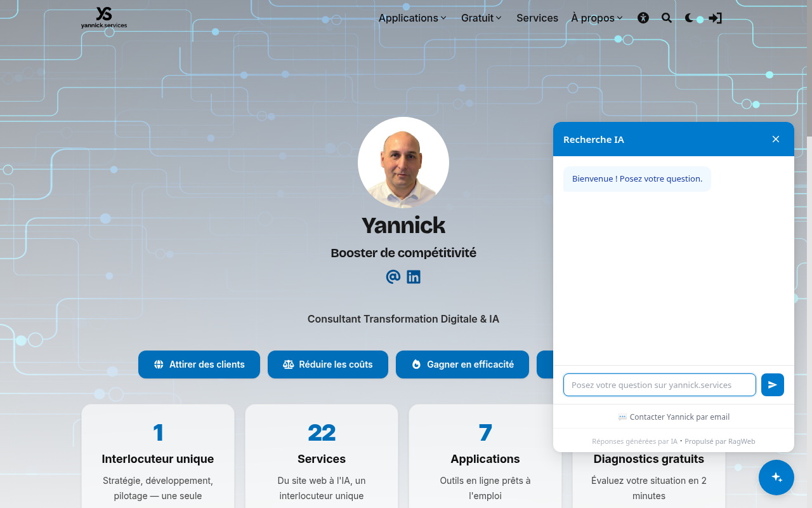
Task: Select the Gagner en efficacité button
Action: pos(462,364)
